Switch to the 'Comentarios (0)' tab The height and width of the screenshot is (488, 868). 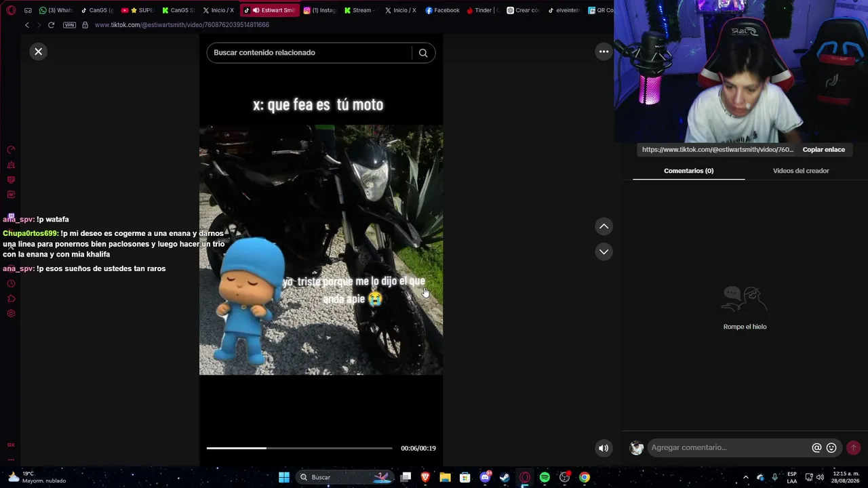(x=688, y=171)
